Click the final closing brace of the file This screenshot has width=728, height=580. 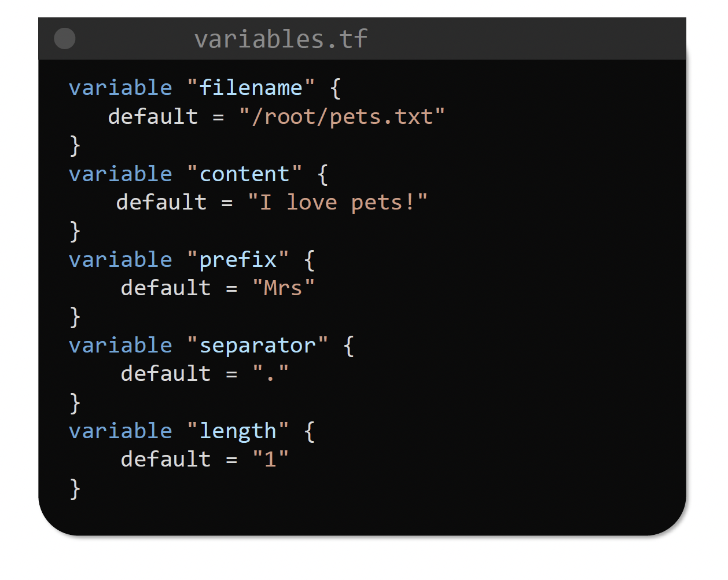pos(75,489)
